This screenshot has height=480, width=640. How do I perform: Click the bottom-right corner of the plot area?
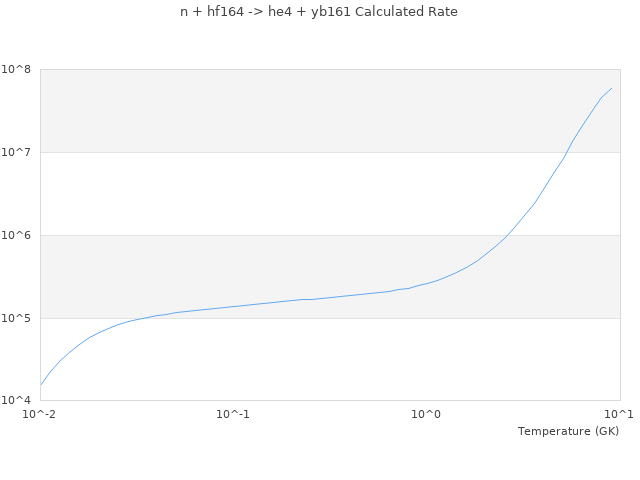[x=620, y=401]
